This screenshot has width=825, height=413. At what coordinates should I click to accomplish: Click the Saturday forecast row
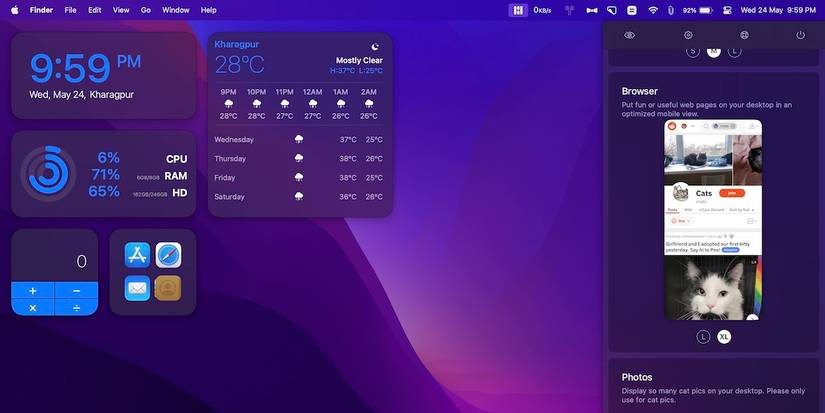[299, 196]
